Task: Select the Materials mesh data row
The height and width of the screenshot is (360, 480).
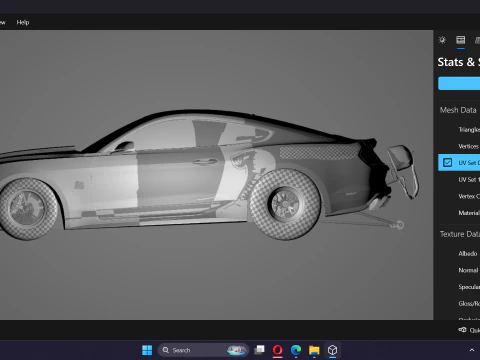Action: (459, 213)
